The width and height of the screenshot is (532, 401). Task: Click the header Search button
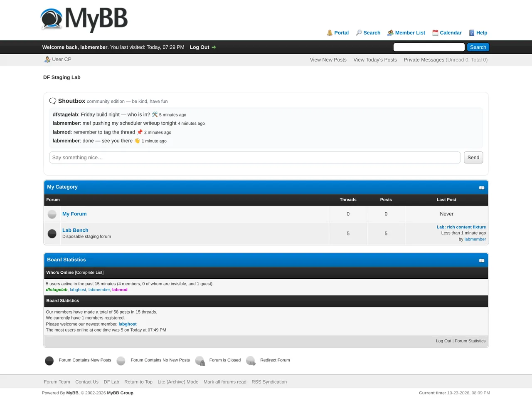[478, 47]
